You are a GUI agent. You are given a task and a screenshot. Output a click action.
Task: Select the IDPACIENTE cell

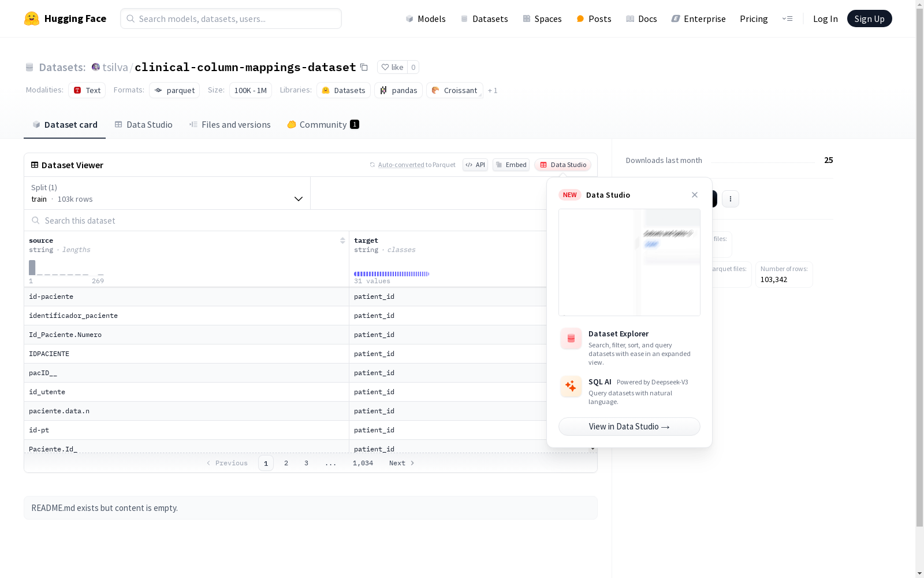pos(187,354)
